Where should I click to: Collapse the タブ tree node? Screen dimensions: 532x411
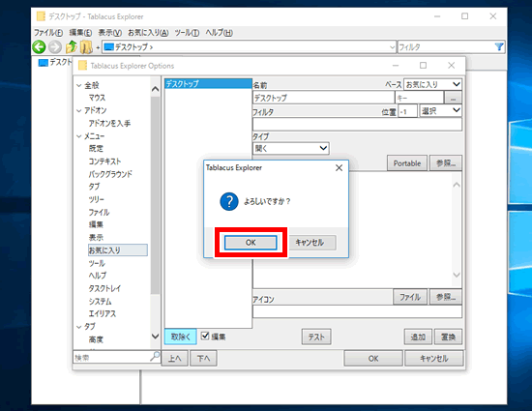[x=79, y=327]
